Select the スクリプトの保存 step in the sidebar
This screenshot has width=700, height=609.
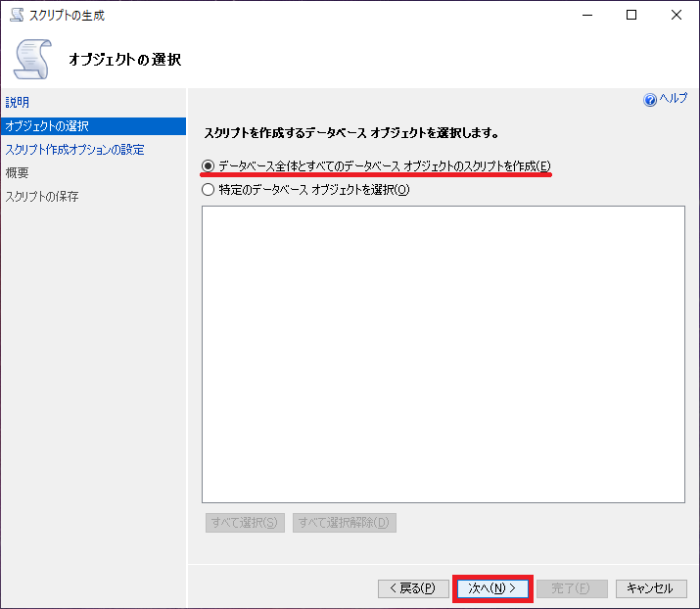click(x=42, y=197)
